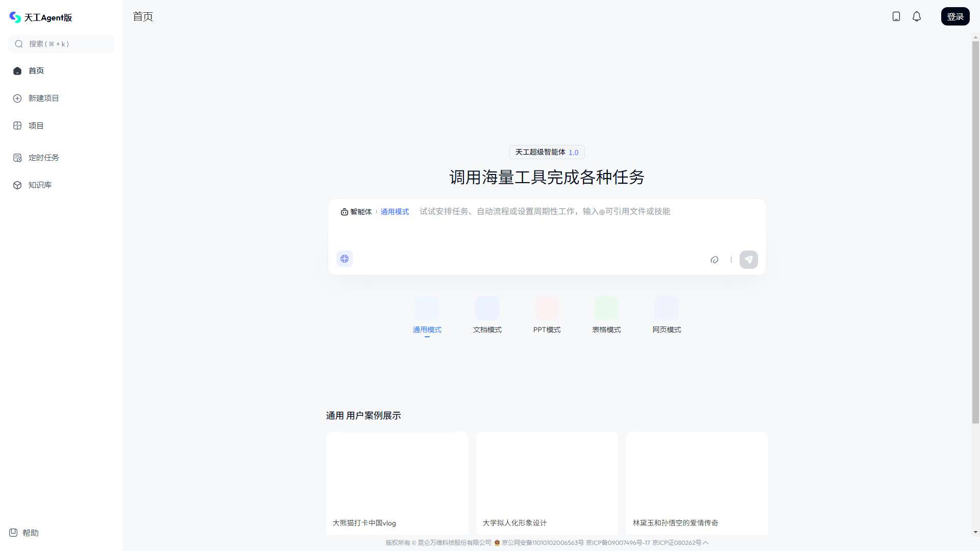Select the 表格模式 mode icon tile
Viewport: 980px width, 551px height.
tap(606, 308)
